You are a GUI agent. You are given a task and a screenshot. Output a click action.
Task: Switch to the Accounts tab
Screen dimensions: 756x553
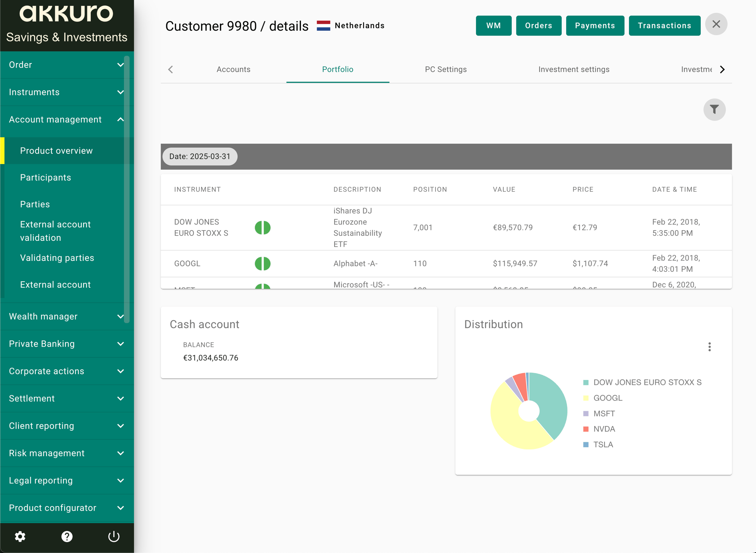(x=233, y=69)
